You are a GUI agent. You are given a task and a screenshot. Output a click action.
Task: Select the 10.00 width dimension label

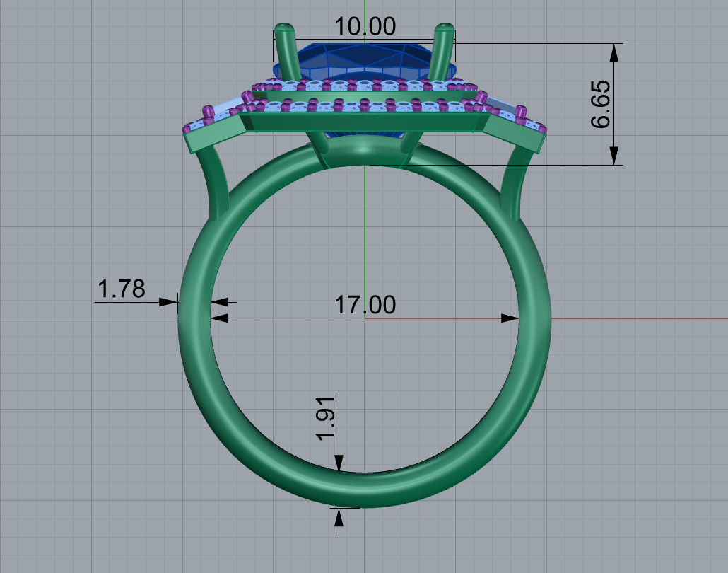[x=365, y=26]
